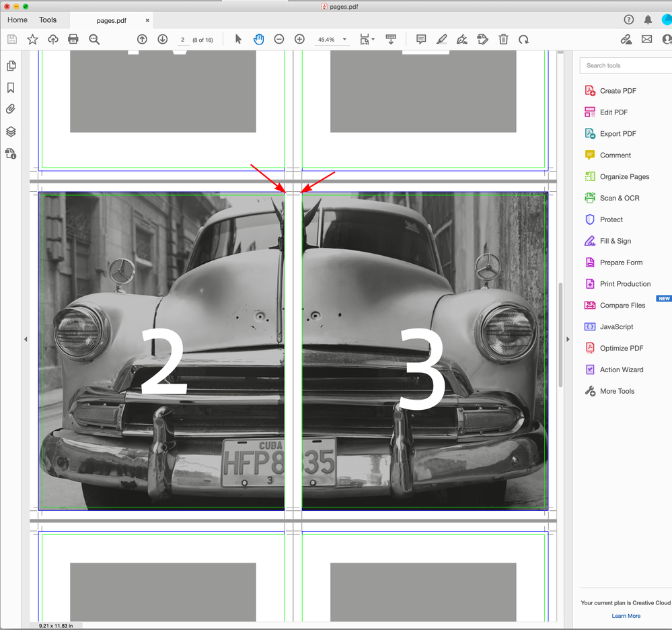Add a sticky note comment

click(421, 40)
